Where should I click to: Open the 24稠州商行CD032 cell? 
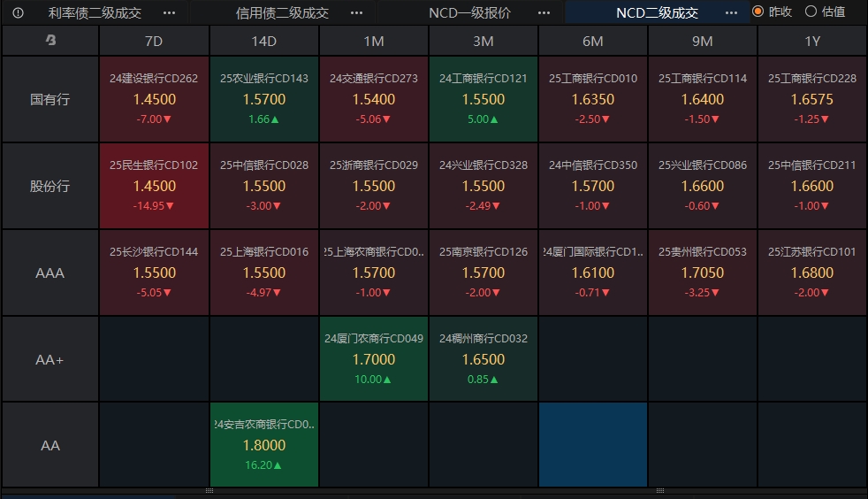(x=483, y=359)
